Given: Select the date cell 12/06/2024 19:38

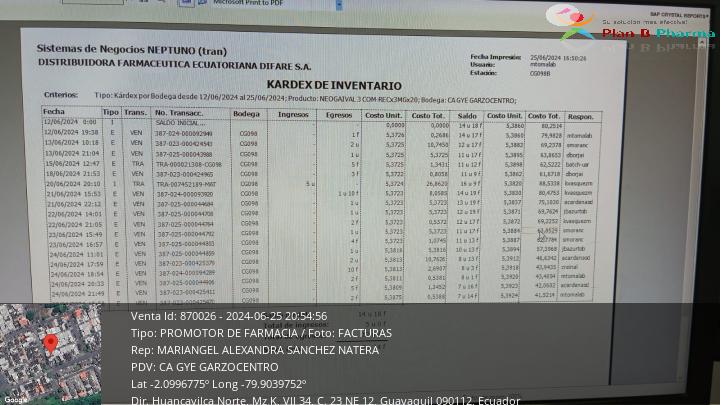Looking at the screenshot, I should click(70, 132).
